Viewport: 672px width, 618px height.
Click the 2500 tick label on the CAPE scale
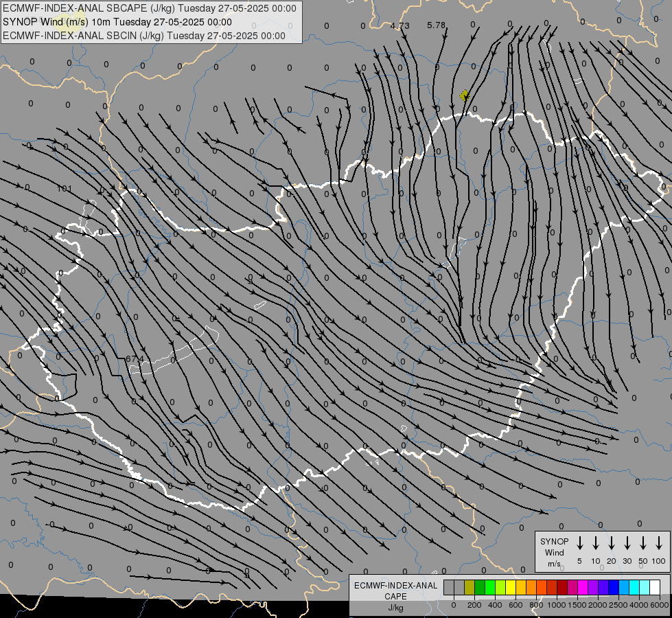pos(618,605)
